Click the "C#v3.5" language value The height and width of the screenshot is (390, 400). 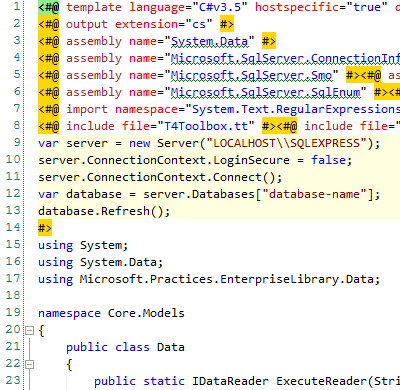tap(220, 7)
